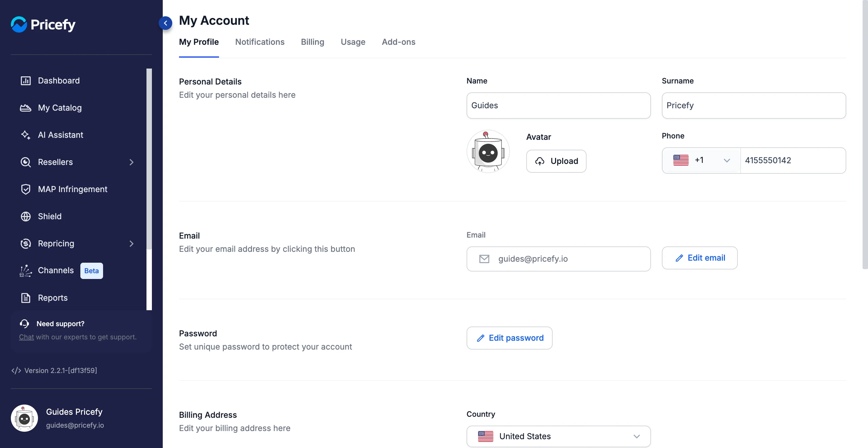Click the Edit password button
This screenshot has height=448, width=868.
tap(510, 338)
